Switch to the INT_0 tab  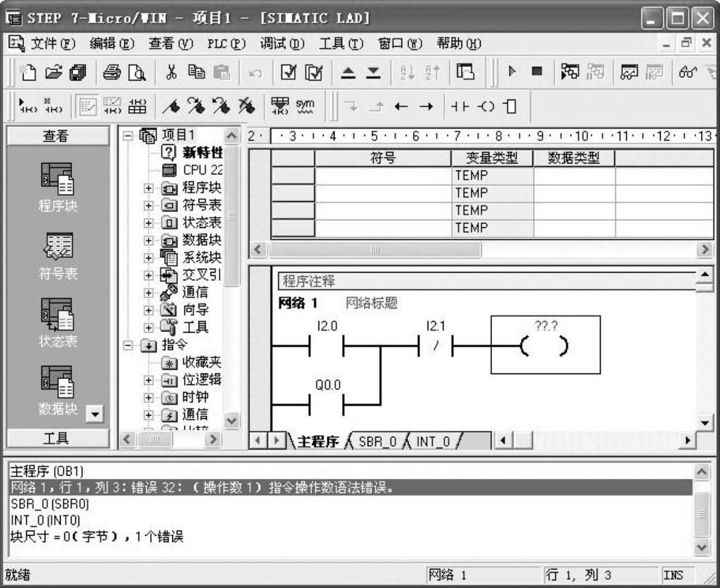433,441
